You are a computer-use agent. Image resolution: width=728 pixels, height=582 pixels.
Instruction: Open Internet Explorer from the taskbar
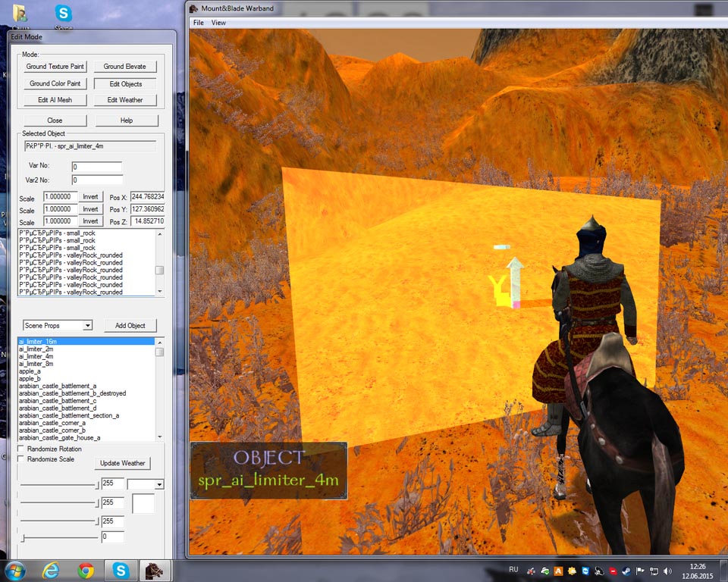pos(52,570)
